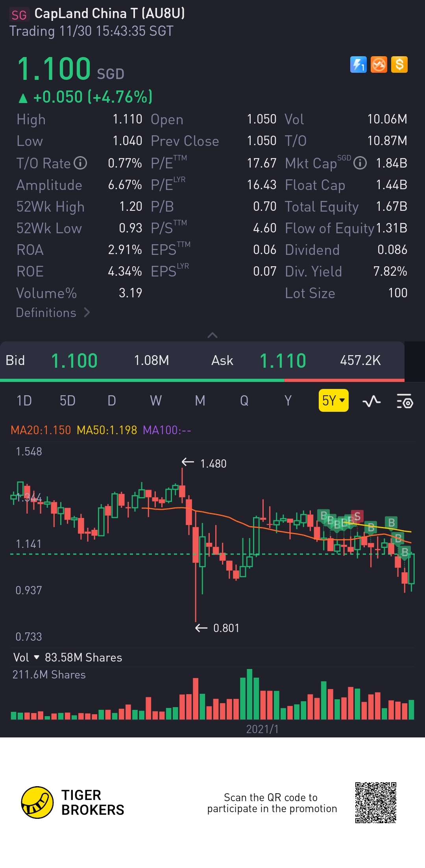425x868 pixels.
Task: Tap the CapLand China T (AU8U) title
Action: pos(110,13)
